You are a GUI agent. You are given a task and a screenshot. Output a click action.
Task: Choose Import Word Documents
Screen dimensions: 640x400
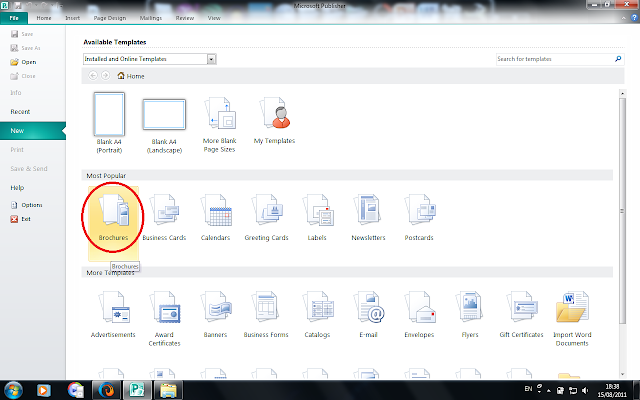(572, 319)
